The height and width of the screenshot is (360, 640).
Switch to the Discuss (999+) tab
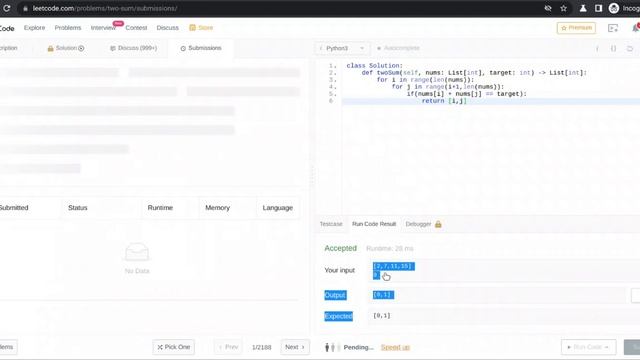[x=133, y=48]
